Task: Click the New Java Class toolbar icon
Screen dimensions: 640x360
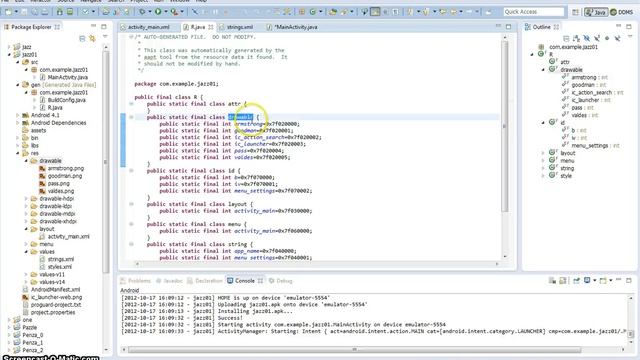Action: click(313, 12)
